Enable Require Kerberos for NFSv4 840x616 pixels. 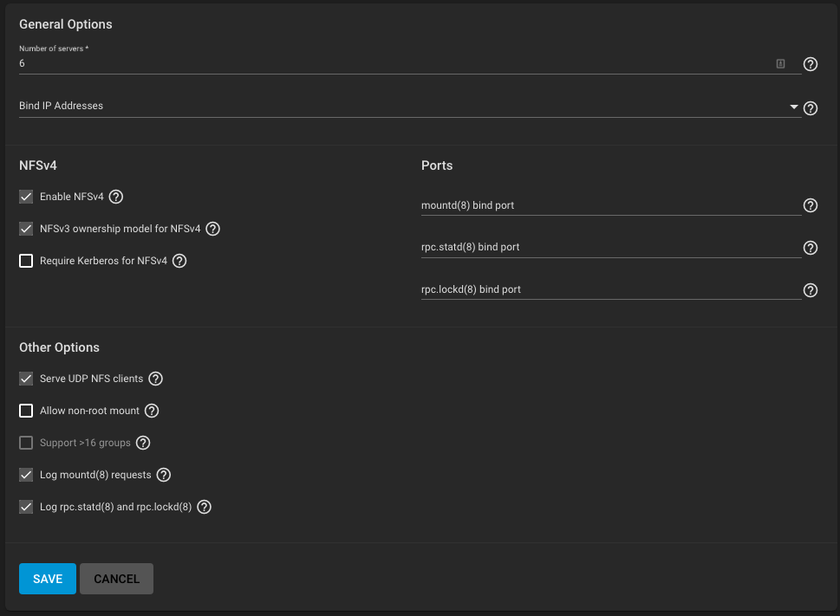(26, 261)
